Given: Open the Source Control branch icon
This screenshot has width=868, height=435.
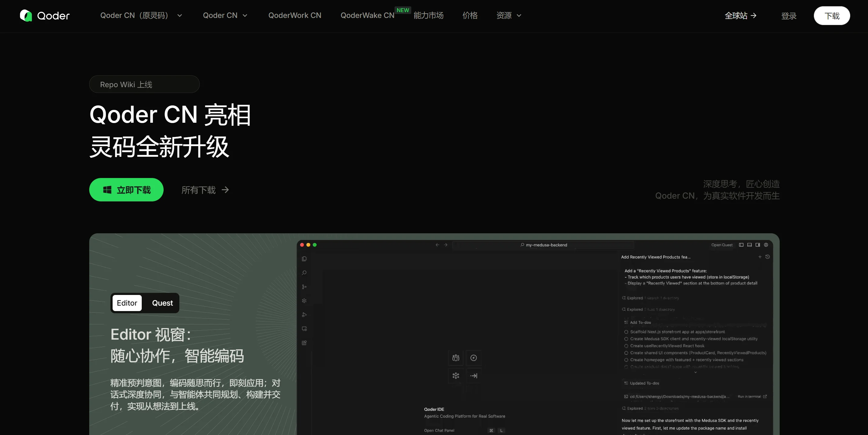Looking at the screenshot, I should pyautogui.click(x=304, y=287).
